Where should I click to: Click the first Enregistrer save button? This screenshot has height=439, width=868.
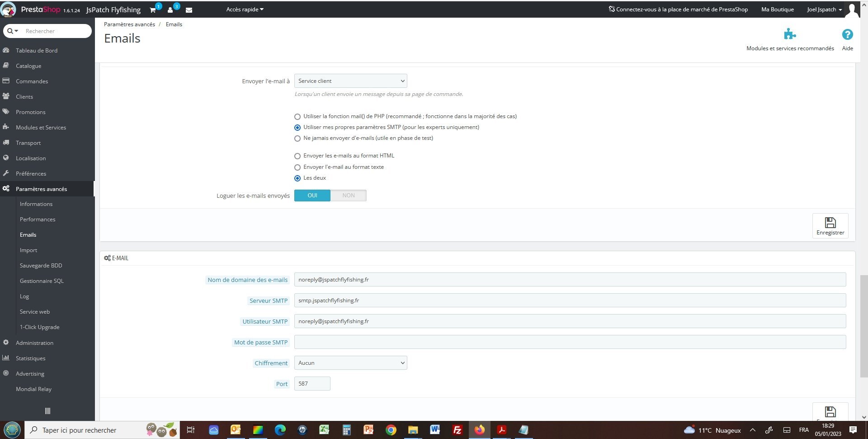(x=830, y=226)
